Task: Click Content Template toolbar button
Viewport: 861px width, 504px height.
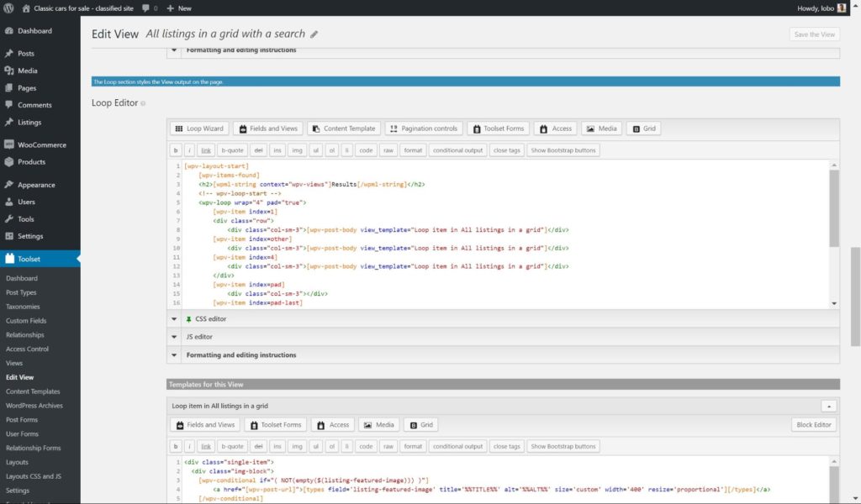Action: (342, 129)
